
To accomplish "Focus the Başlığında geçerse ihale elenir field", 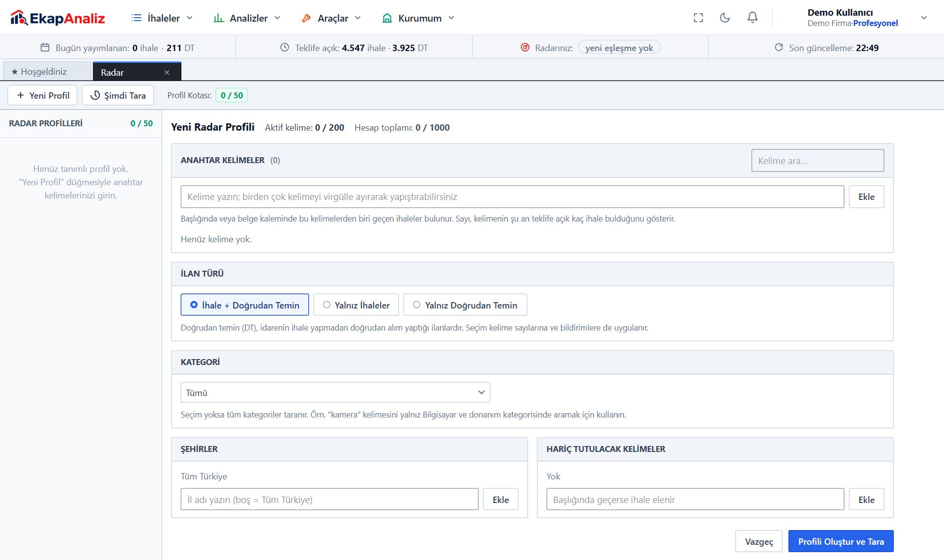I will click(x=695, y=500).
